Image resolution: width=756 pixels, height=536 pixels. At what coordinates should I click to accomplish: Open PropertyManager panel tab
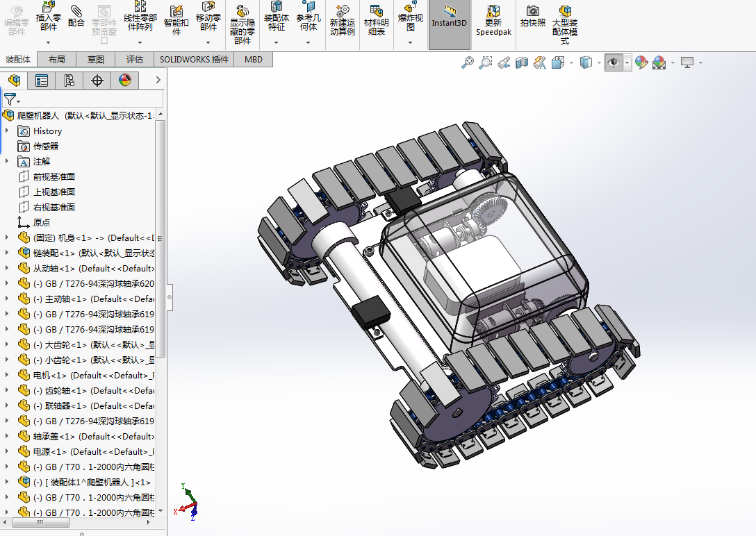tap(42, 81)
